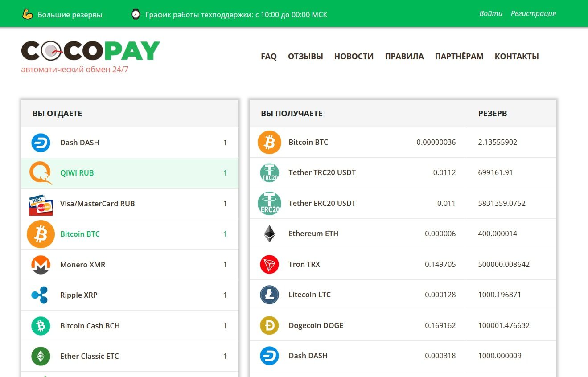The height and width of the screenshot is (377, 588).
Task: Choose Visa/MasterCard RUB to give
Action: (x=130, y=204)
